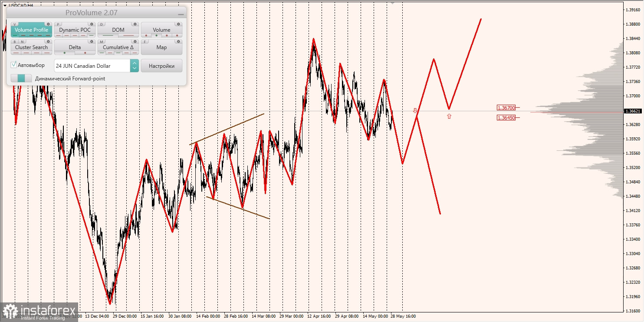The height and width of the screenshot is (322, 644).
Task: Click the 29 Dec 00:00 time label
Action: click(x=125, y=316)
